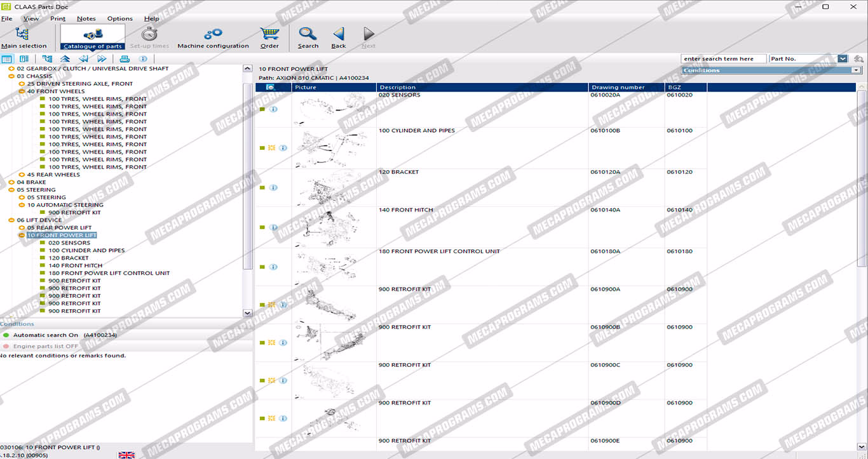Viewport: 868px width, 459px height.
Task: Open the Order shopping cart
Action: click(269, 34)
